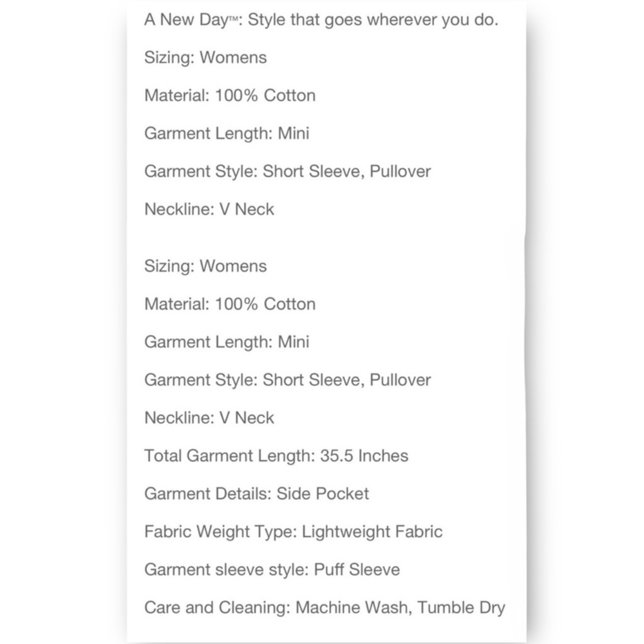
Task: Click Garment sleeve style: Puff Sleeve
Action: point(272,570)
